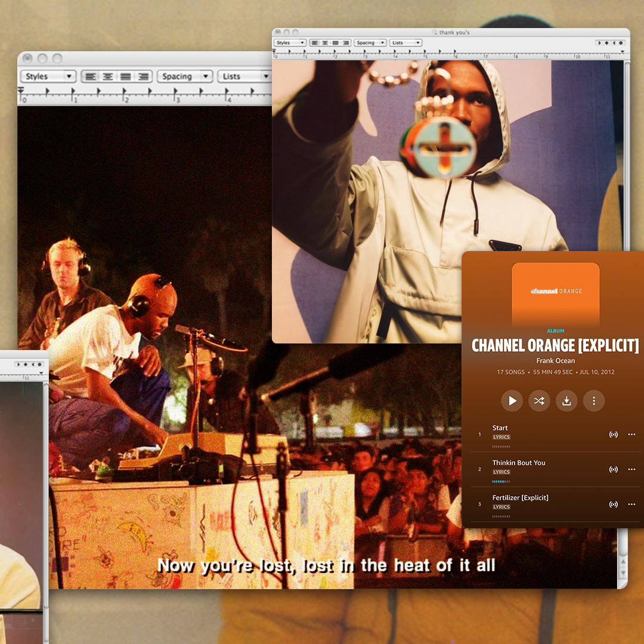Screen dimensions: 644x644
Task: Shuffle the Channel Orange album
Action: coord(539,401)
